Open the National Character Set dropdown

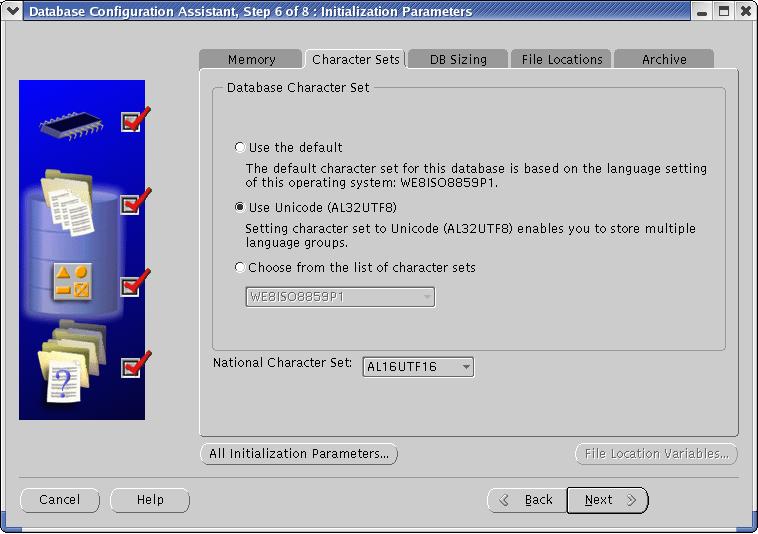click(418, 367)
